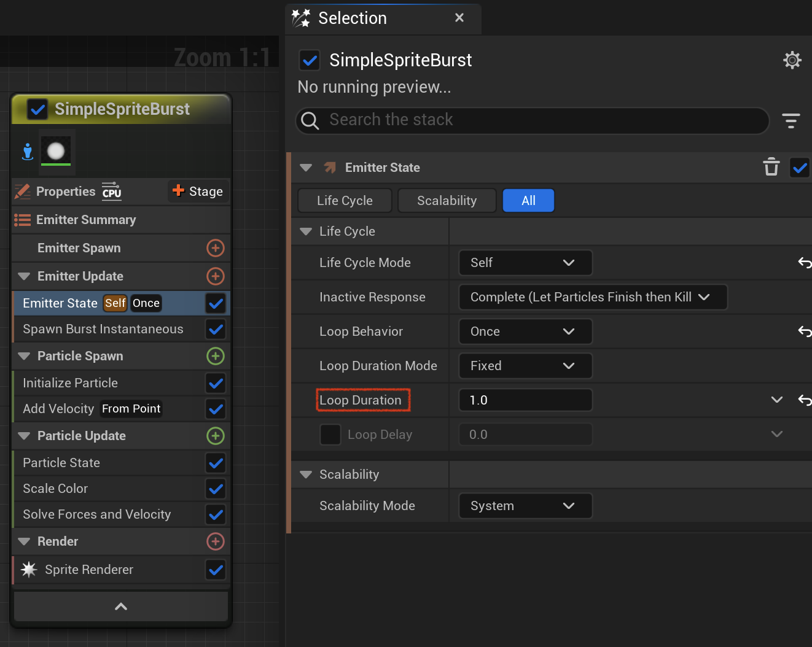Collapse the Life Cycle category

click(x=306, y=231)
